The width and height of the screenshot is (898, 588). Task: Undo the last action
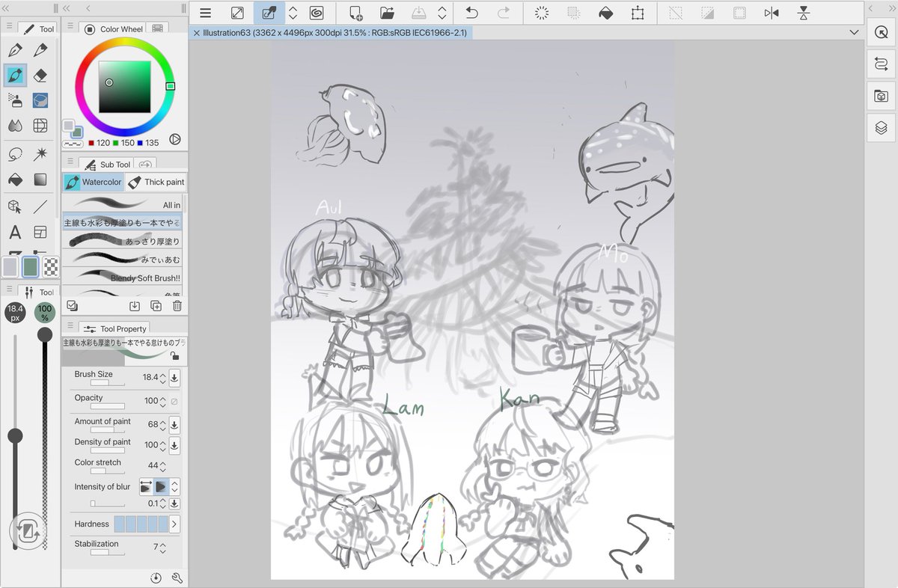click(472, 13)
